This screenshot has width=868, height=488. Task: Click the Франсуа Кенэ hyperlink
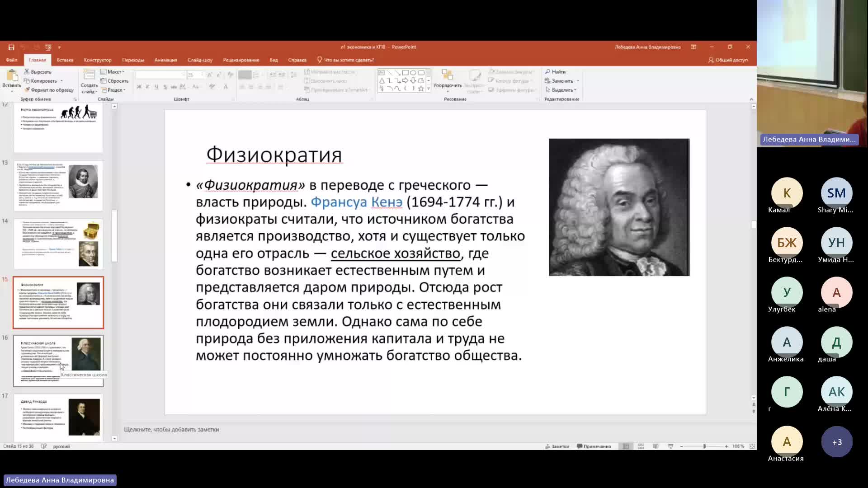(x=356, y=202)
